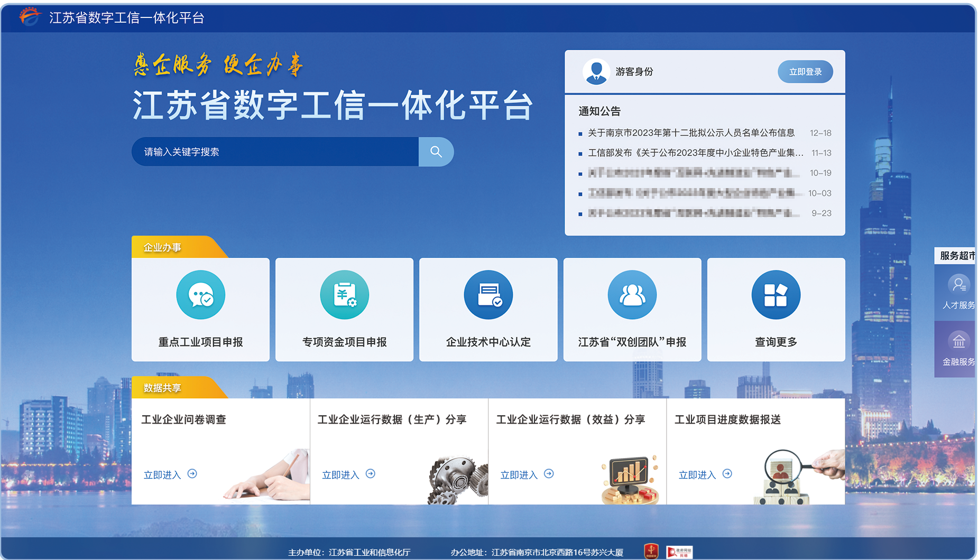Viewport: 978px width, 560px height.
Task: Click the arrow beside 工业企业问卷调查 立即进入
Action: [193, 474]
